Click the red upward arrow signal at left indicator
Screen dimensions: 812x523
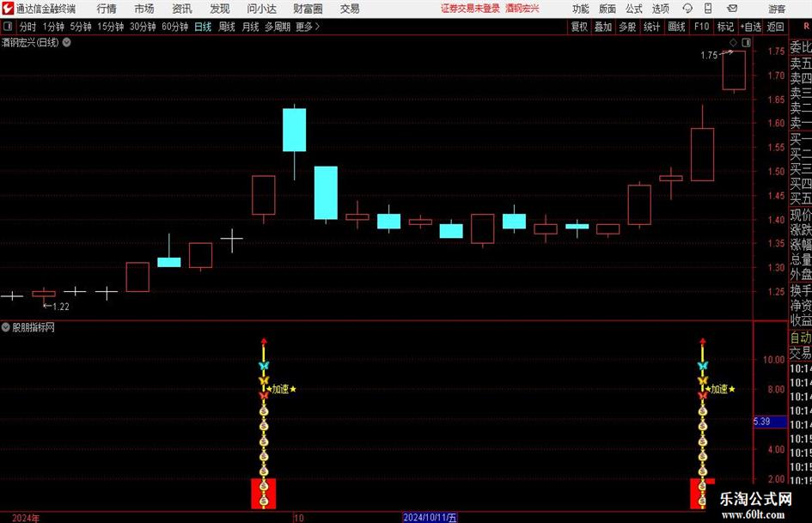pos(264,341)
